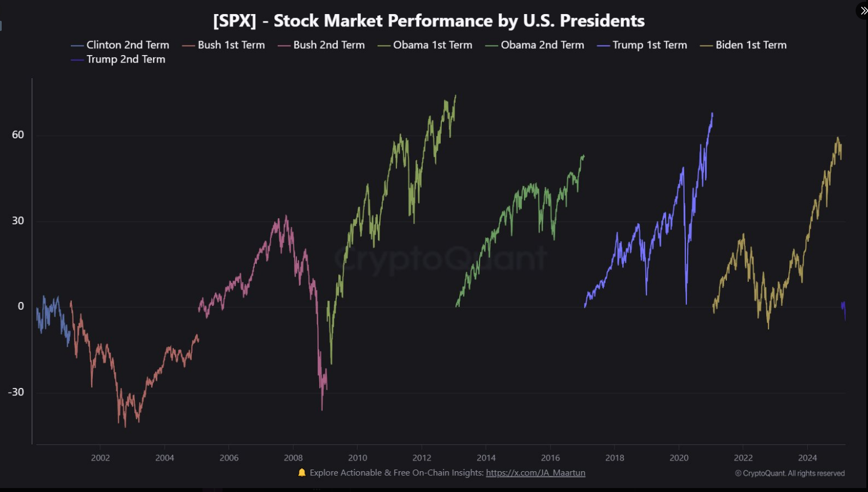Click the double-chevron expand icon
The height and width of the screenshot is (492, 868).
pos(863,11)
